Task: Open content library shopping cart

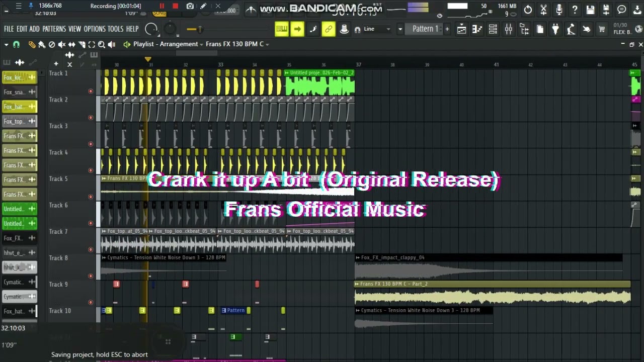Action: (602, 29)
